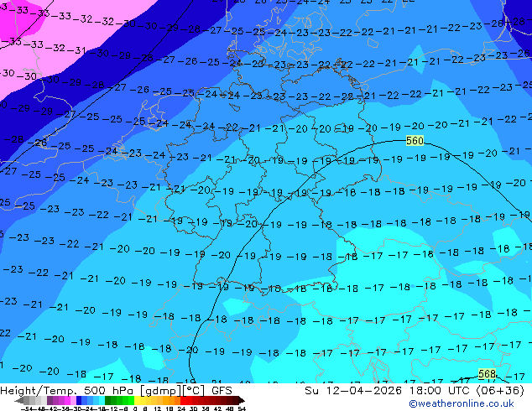Click the [°C] unit label in title
Viewport: 532px width, 411px height.
click(x=194, y=391)
